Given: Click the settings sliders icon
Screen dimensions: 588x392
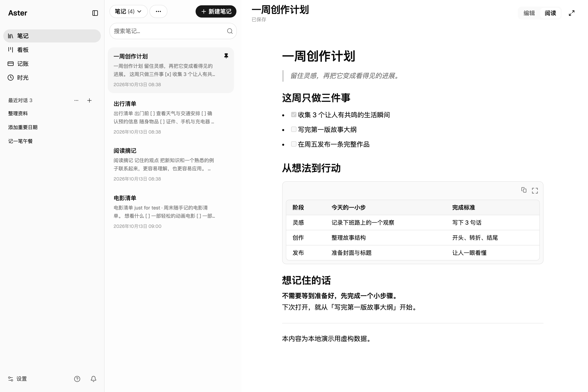Looking at the screenshot, I should pyautogui.click(x=10, y=379).
